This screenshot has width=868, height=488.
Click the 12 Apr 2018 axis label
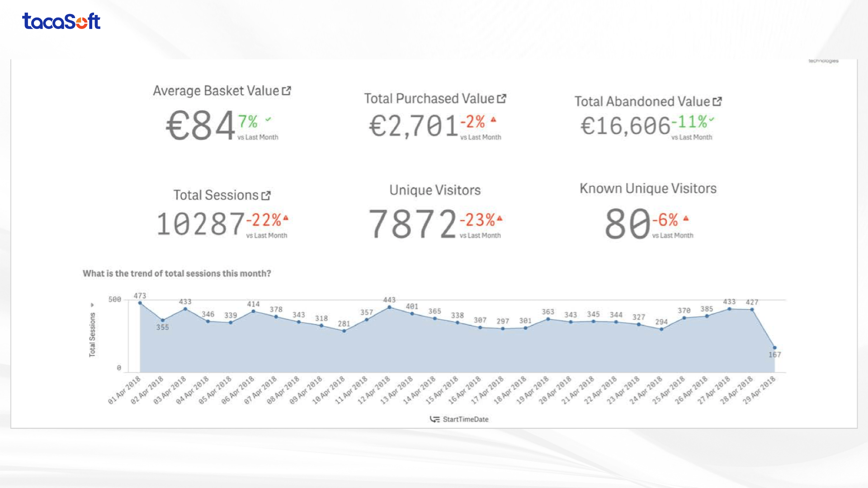pyautogui.click(x=374, y=390)
